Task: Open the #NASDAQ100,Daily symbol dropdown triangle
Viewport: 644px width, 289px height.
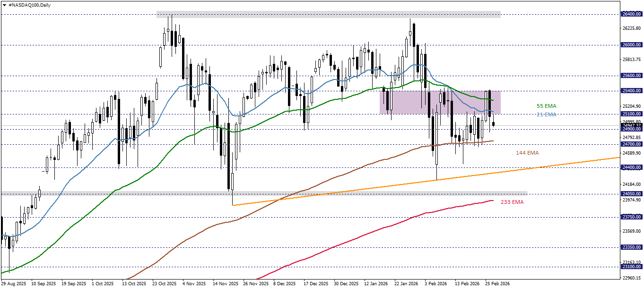Action: tap(5, 5)
